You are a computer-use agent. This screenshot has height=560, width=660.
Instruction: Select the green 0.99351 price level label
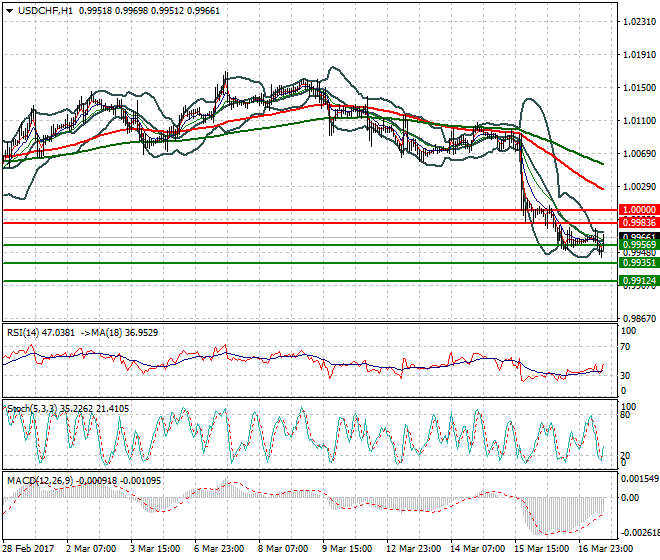click(639, 263)
